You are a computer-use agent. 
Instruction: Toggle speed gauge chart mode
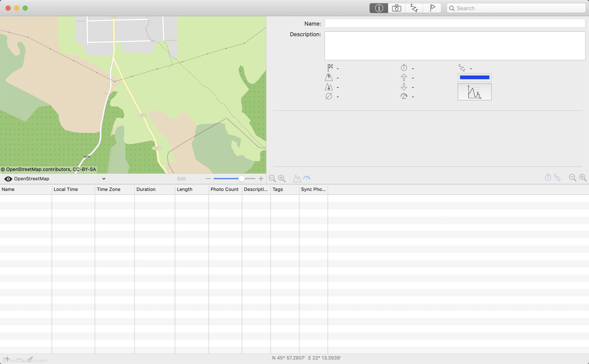coord(307,178)
